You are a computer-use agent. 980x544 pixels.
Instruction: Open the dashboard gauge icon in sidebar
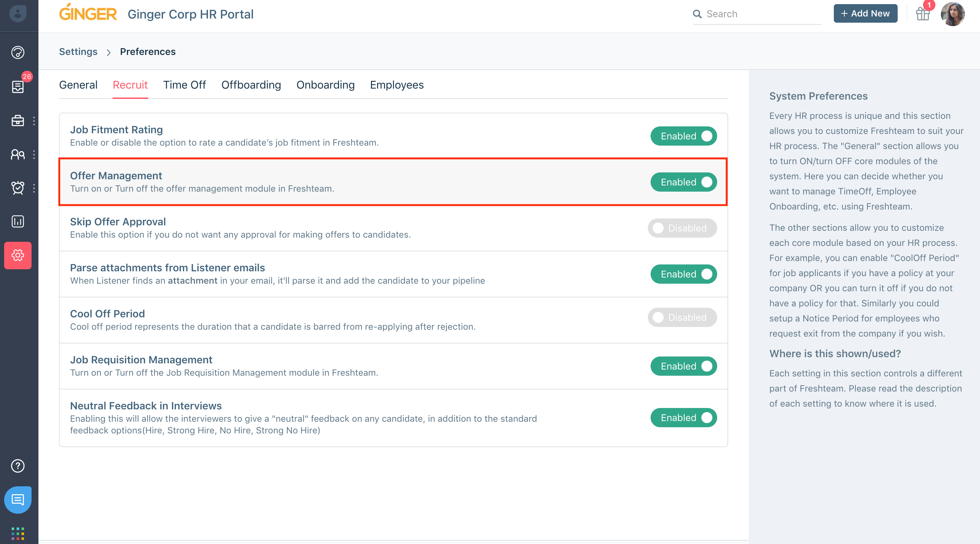[17, 53]
